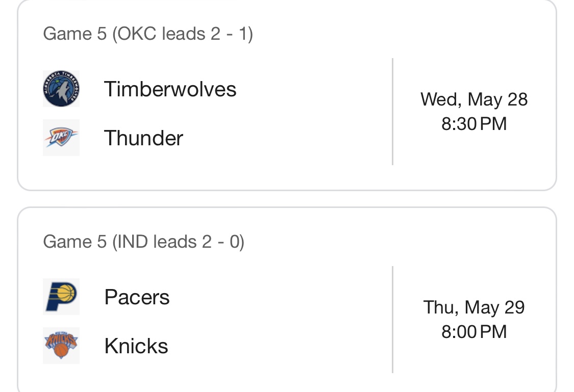Click divider line in Timberwolves-Thunder card
The image size is (574, 392).
coord(392,112)
